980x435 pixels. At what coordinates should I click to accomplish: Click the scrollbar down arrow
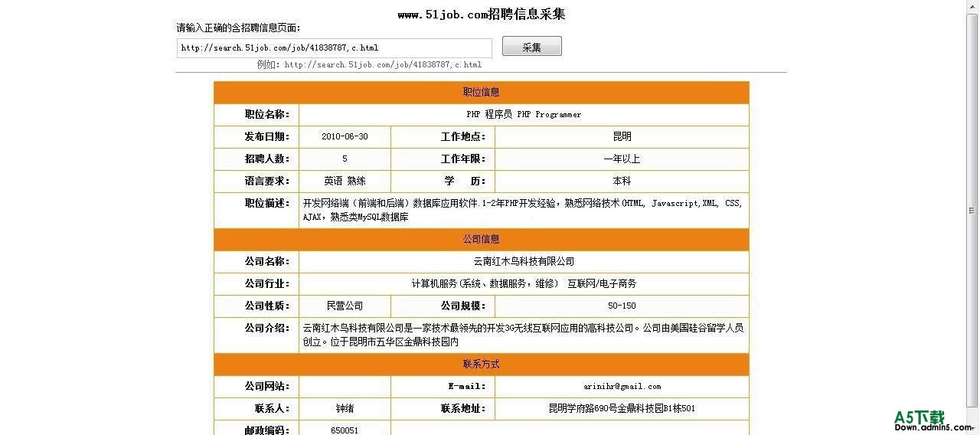point(973,415)
